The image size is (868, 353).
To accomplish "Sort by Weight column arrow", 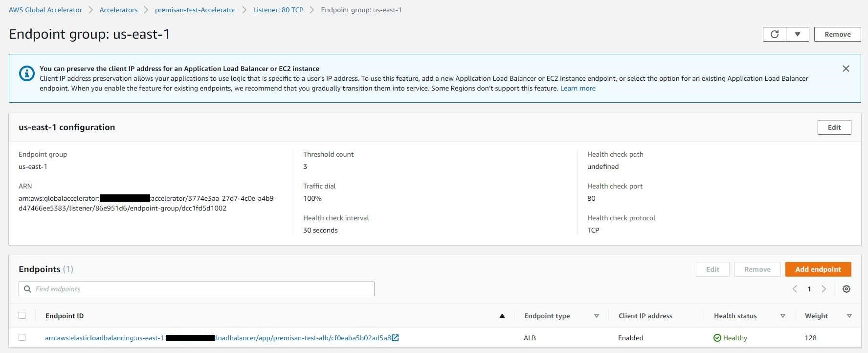I will pyautogui.click(x=849, y=316).
